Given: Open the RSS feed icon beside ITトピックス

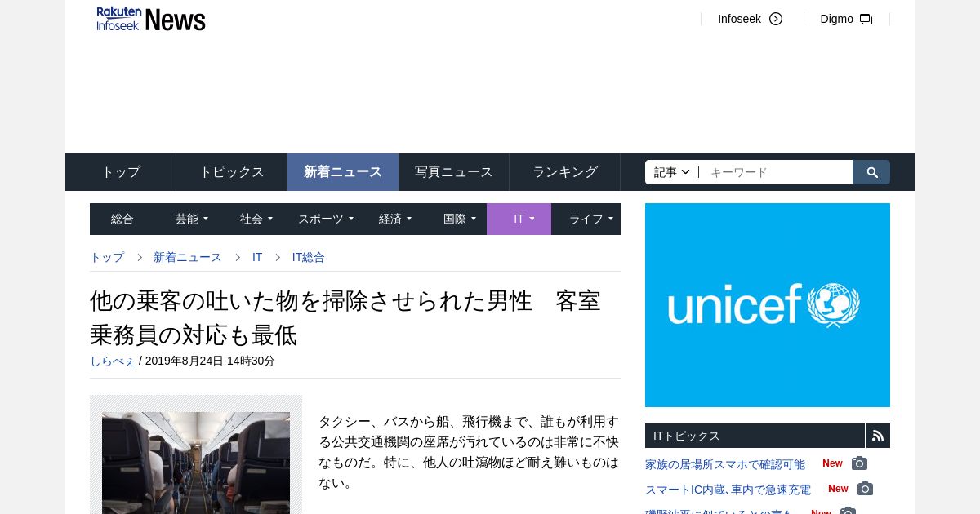Looking at the screenshot, I should 878,436.
